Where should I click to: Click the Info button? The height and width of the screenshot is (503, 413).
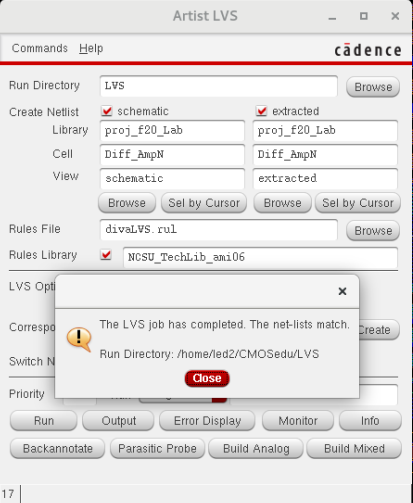pos(370,421)
